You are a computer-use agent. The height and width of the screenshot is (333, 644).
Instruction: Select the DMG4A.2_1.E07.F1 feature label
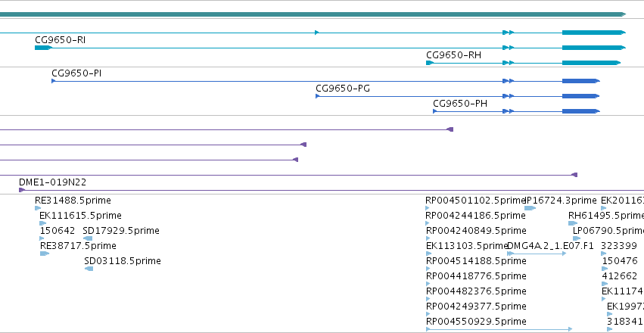(x=550, y=246)
